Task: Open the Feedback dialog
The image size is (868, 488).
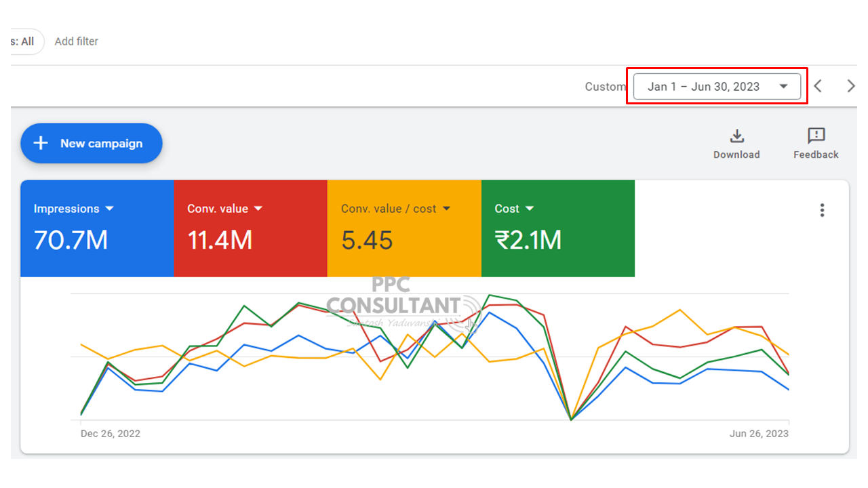Action: [816, 144]
